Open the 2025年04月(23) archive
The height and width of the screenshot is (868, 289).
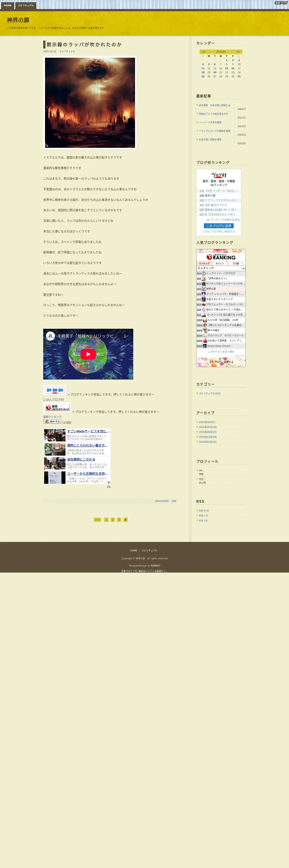click(208, 432)
